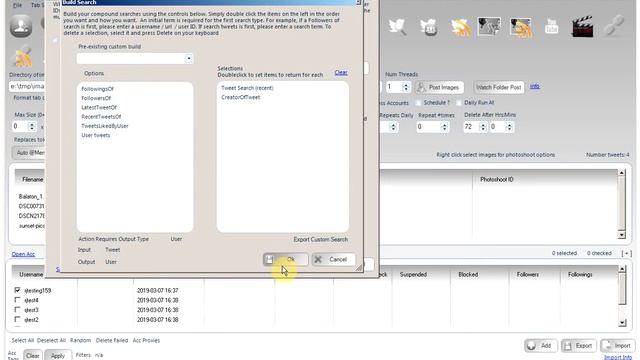The height and width of the screenshot is (360, 640).
Task: Select FollowersOf in Options list
Action: 96,98
